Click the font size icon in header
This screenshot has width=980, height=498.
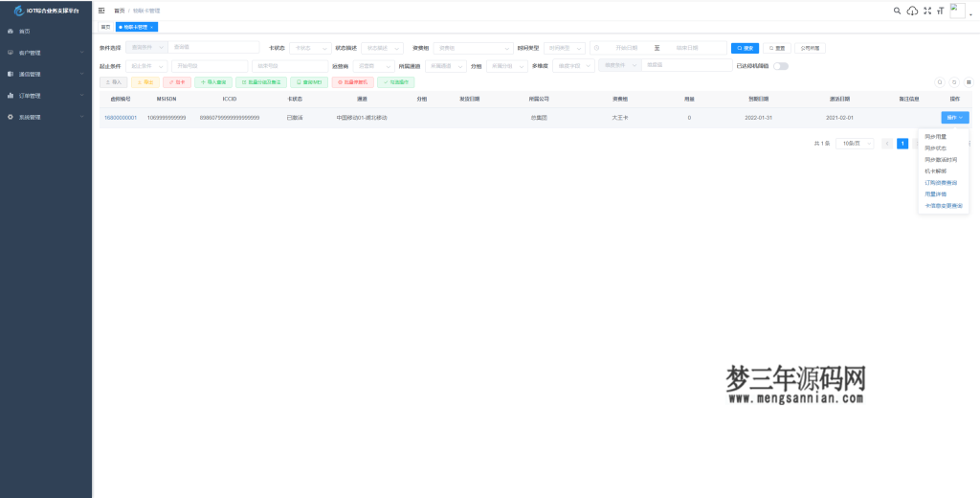[x=940, y=11]
